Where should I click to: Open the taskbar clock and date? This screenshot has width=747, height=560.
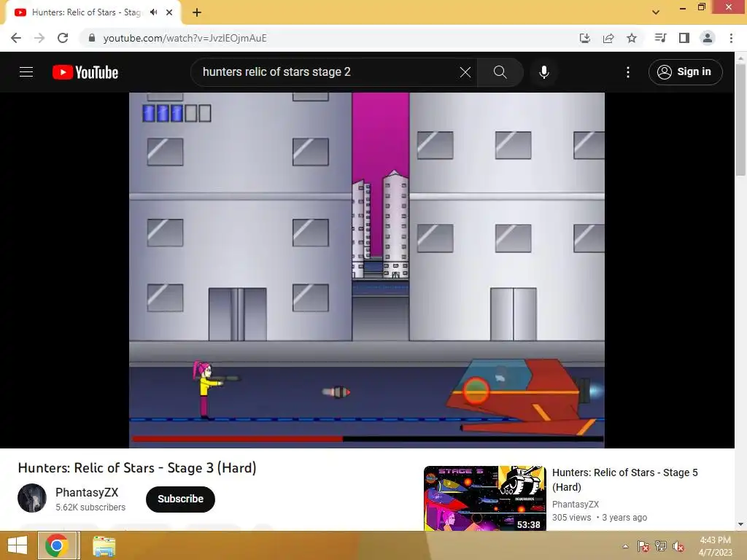715,546
